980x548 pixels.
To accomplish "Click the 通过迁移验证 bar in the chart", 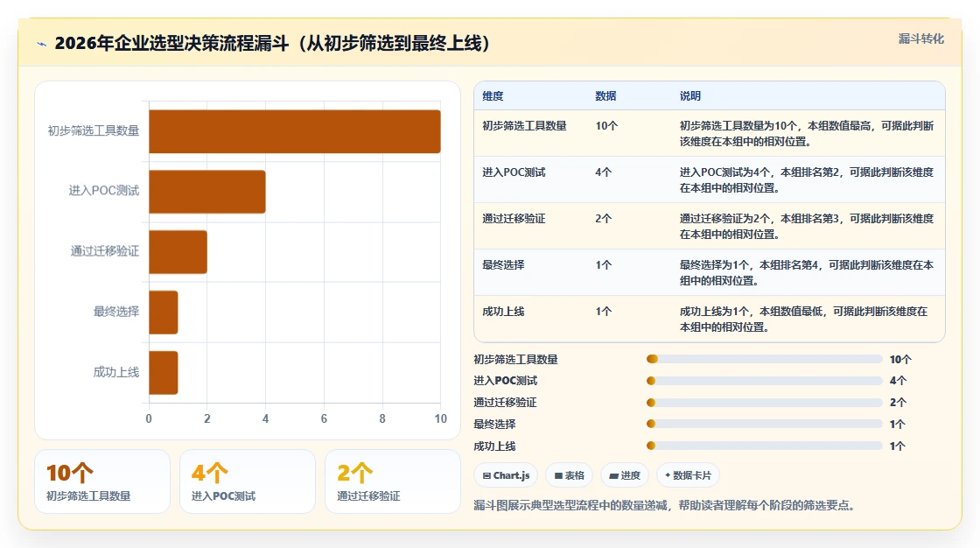I will coord(178,252).
